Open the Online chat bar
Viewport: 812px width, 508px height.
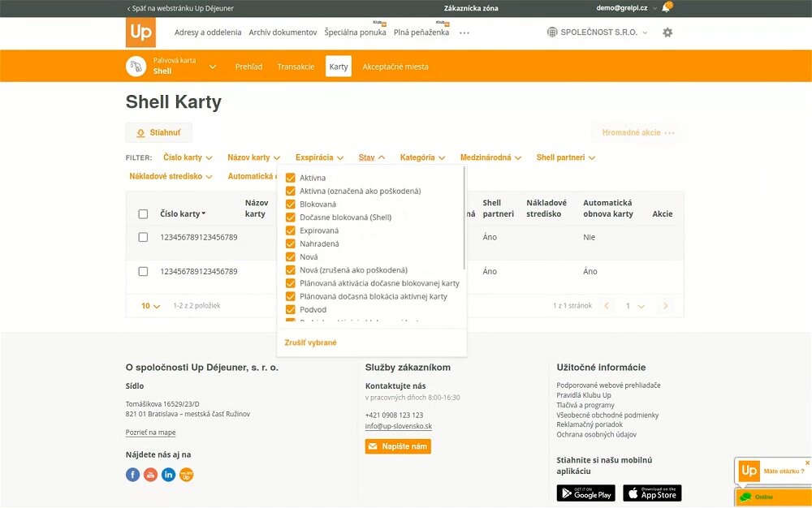tap(773, 497)
